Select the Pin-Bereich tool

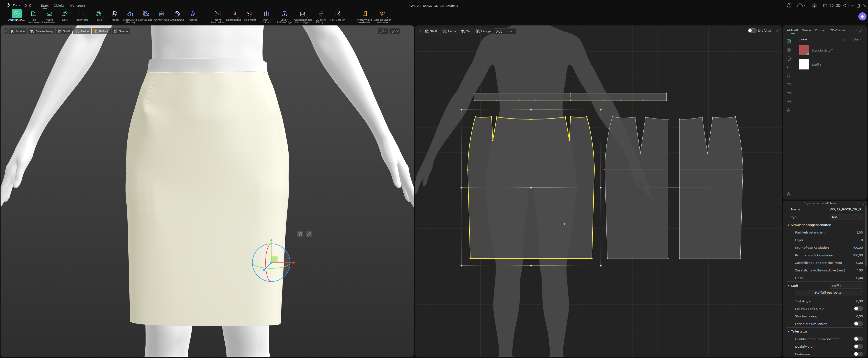pos(338,15)
